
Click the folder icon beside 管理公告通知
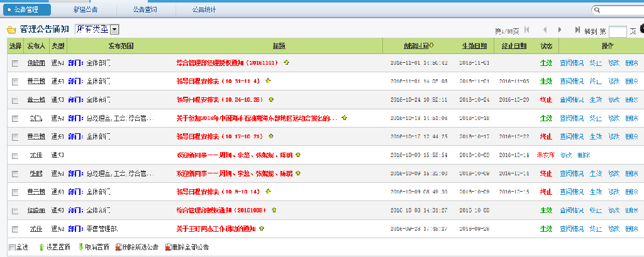click(x=11, y=30)
